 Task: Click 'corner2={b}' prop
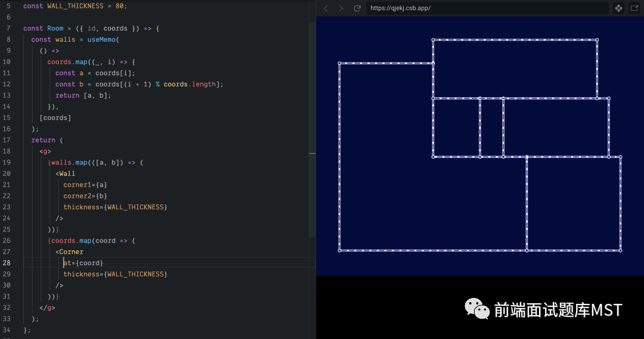[x=85, y=196]
